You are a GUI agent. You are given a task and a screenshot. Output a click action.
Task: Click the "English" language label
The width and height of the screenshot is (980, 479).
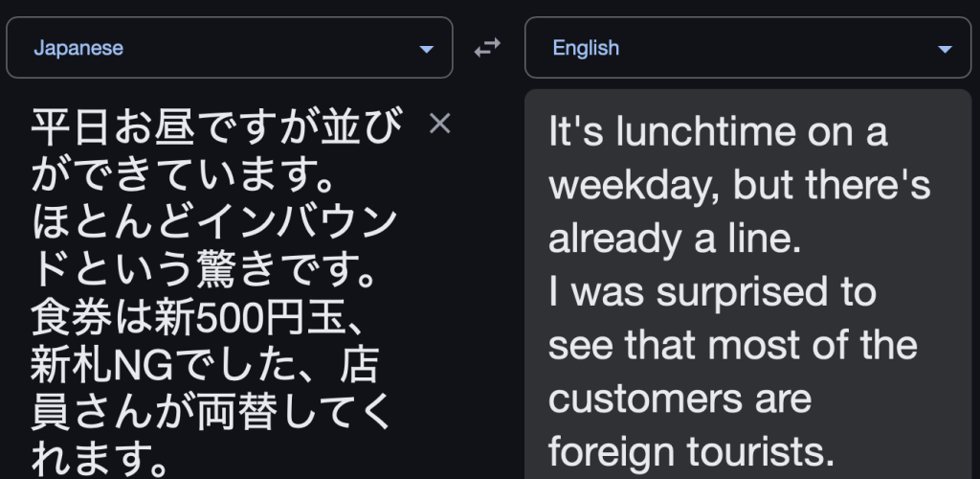pos(586,48)
